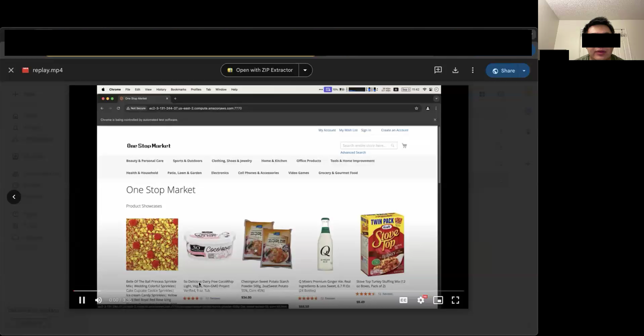
Task: Download replay.mp4 file
Action: pyautogui.click(x=455, y=70)
